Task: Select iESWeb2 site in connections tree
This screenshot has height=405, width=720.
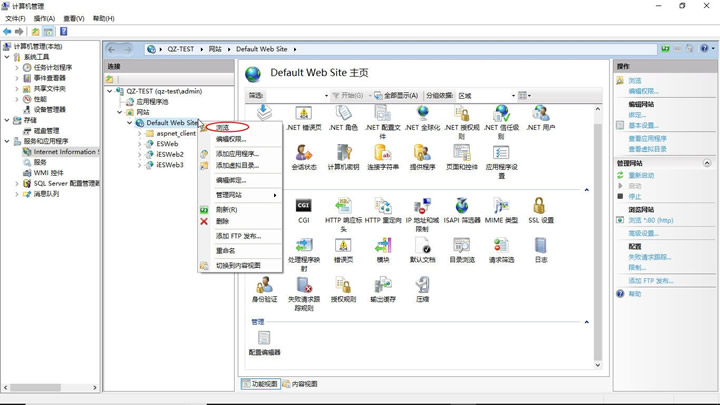Action: (169, 155)
